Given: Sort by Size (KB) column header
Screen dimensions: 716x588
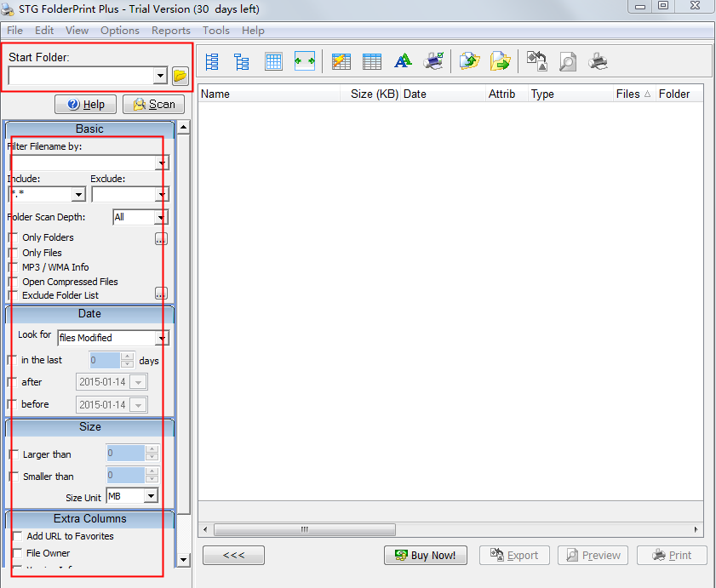Looking at the screenshot, I should [x=370, y=94].
